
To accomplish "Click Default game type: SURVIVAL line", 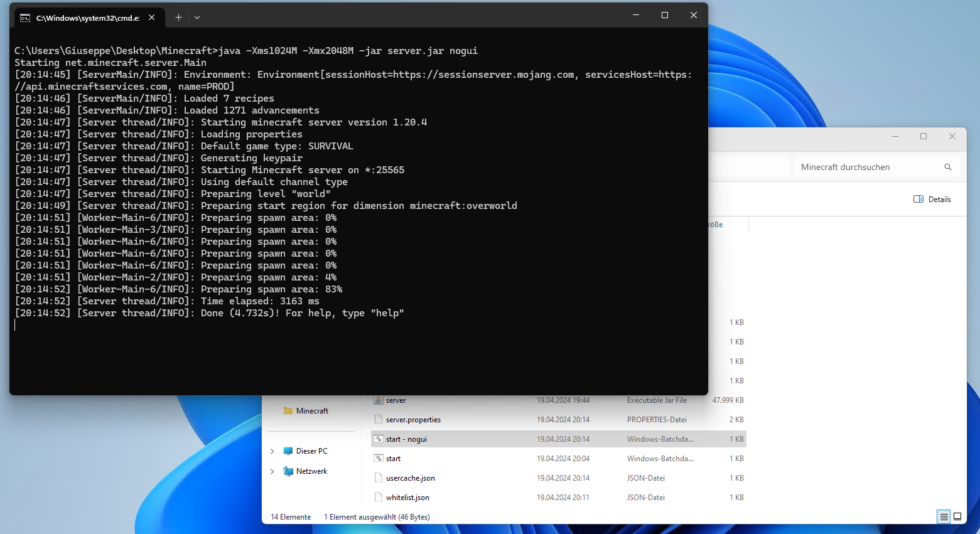I will point(184,146).
